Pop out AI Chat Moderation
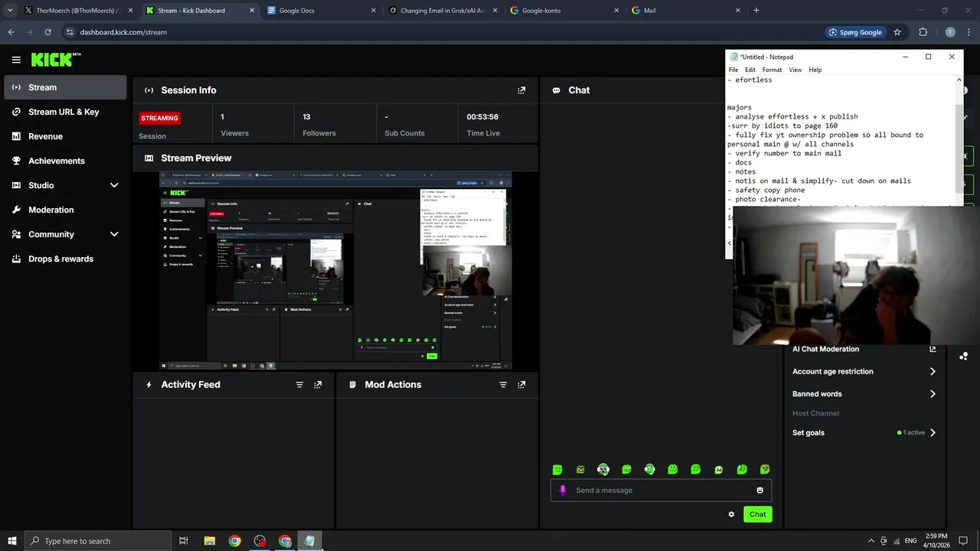980x551 pixels. 933,349
